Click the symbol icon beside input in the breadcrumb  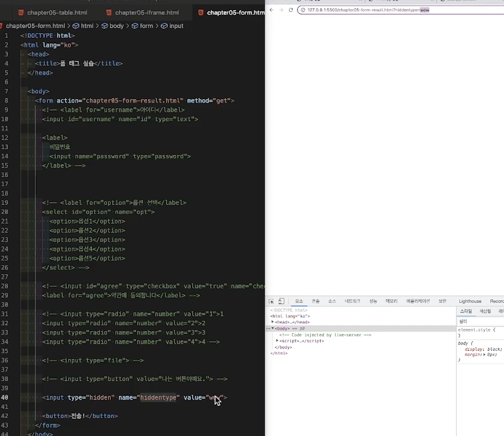pos(164,26)
